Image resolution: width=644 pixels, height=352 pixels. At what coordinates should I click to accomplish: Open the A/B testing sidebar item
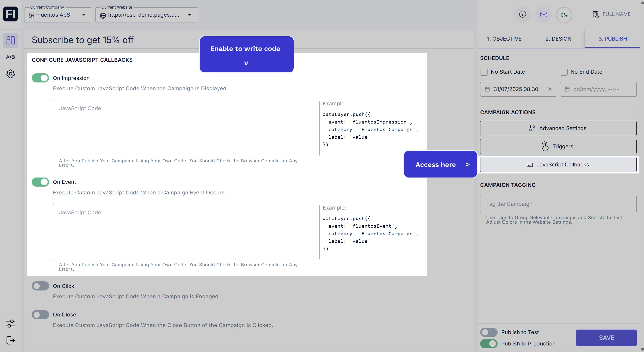(10, 57)
